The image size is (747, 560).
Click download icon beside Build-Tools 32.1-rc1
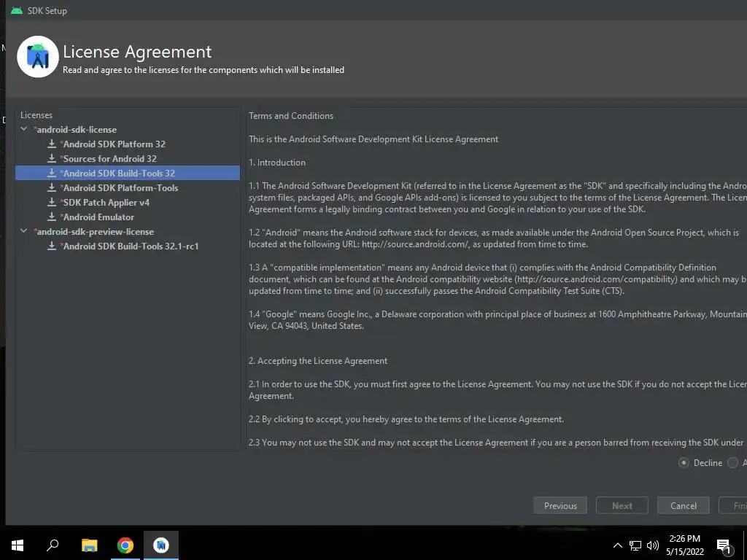click(x=52, y=246)
